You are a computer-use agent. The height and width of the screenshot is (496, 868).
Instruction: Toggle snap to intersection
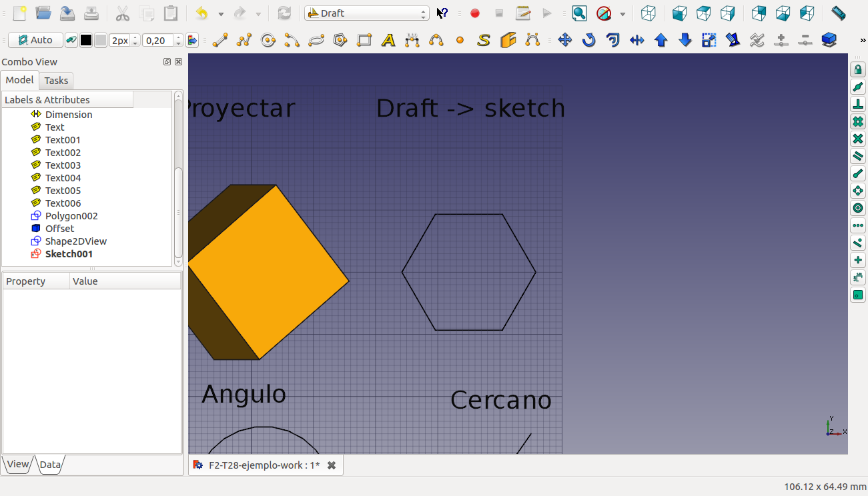tap(858, 139)
